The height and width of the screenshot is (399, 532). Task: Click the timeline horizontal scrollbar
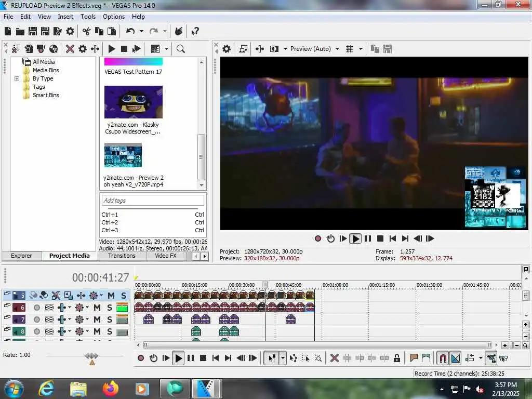317,345
